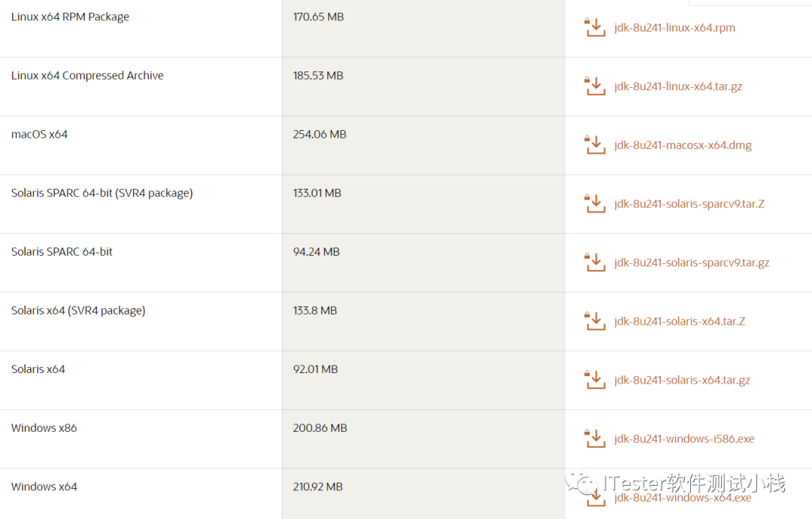Screen dimensions: 812x519
Task: Open the jdk-8u241-linux-x64.rpm link
Action: 674,28
